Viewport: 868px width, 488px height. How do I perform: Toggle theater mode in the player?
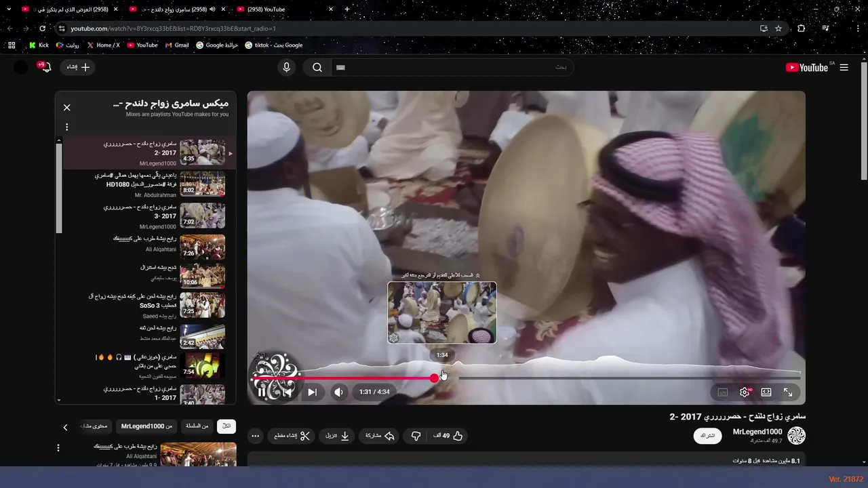click(766, 392)
